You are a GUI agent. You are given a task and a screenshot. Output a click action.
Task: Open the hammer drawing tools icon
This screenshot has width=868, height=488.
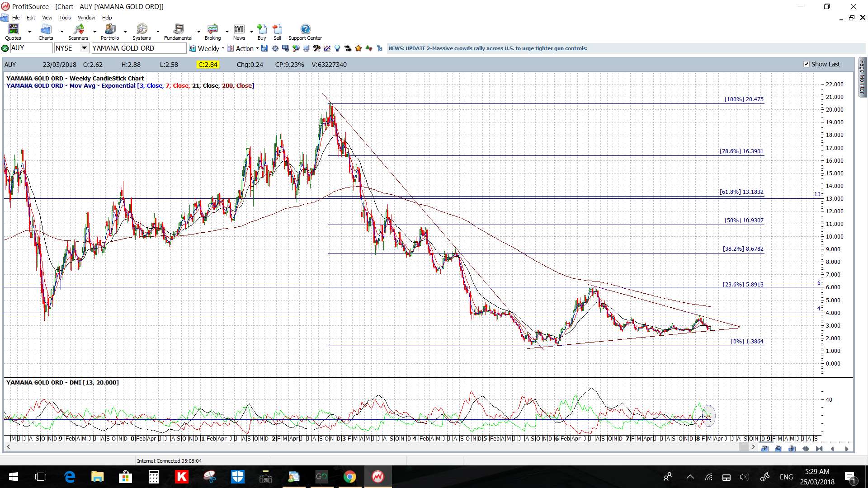[x=316, y=48]
